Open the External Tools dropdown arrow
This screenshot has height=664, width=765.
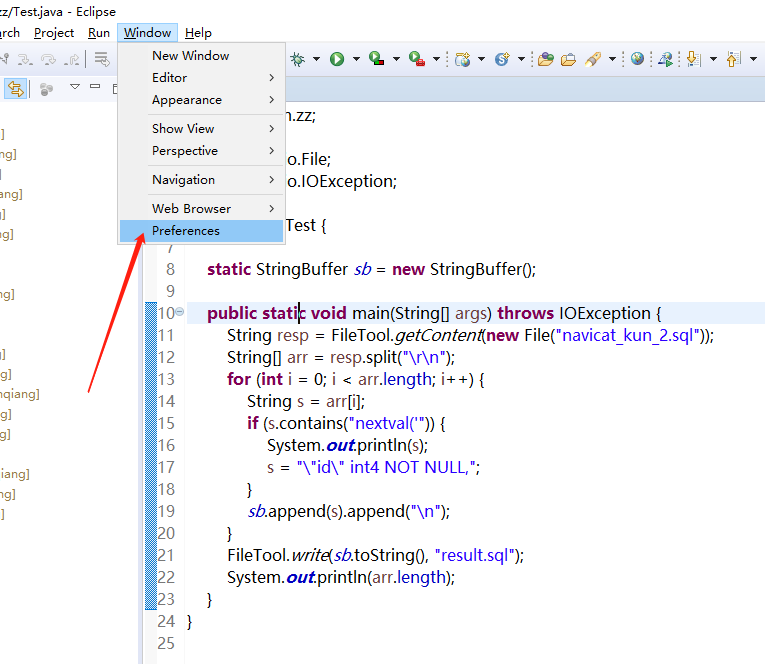pos(436,60)
